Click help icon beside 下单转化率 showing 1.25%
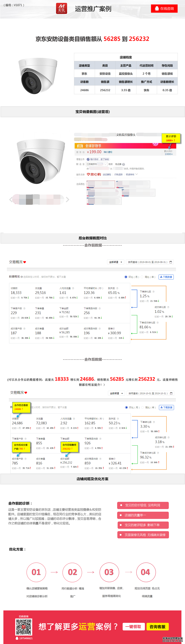This screenshot has width=185, height=644. 153,292
